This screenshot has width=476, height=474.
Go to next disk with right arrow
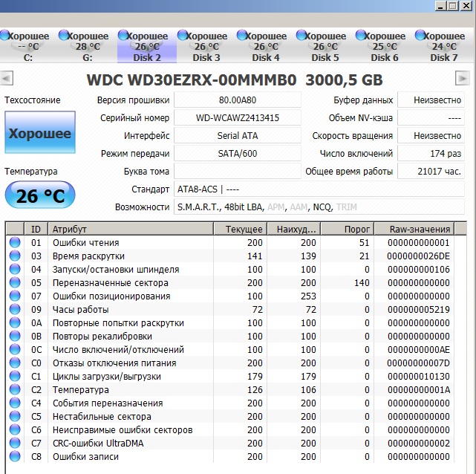pyautogui.click(x=462, y=78)
